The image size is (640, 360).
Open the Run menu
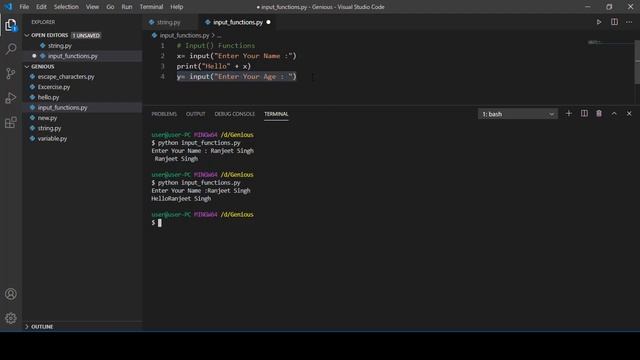click(127, 7)
